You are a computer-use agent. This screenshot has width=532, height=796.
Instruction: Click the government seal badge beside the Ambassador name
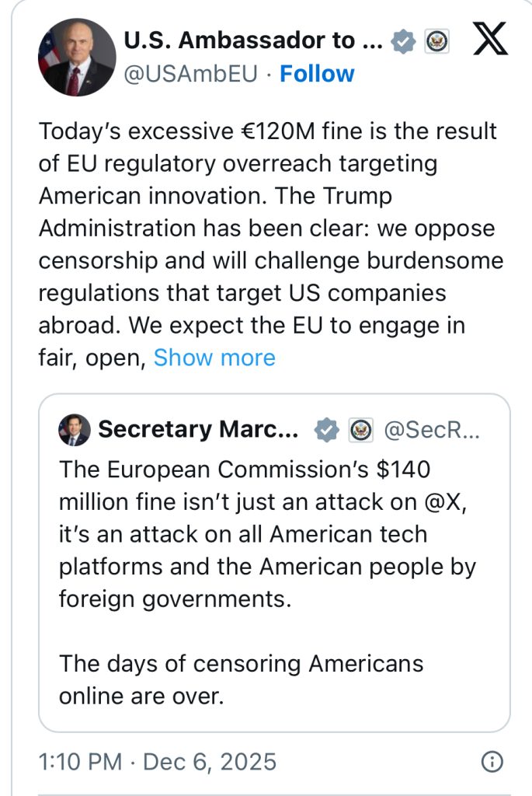tap(436, 40)
